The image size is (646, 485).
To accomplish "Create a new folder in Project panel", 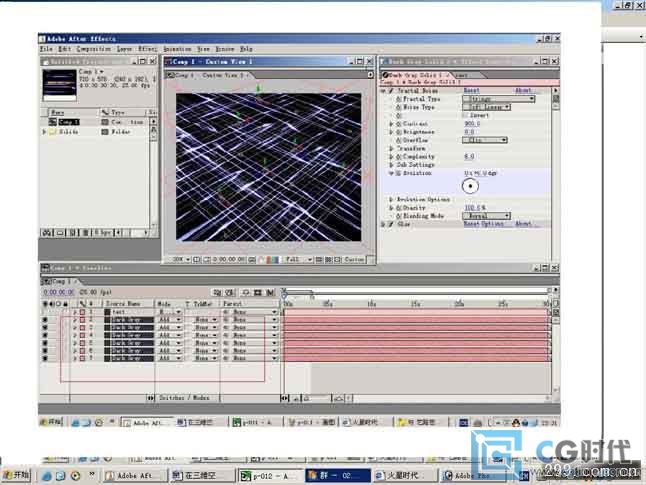I will [x=60, y=233].
